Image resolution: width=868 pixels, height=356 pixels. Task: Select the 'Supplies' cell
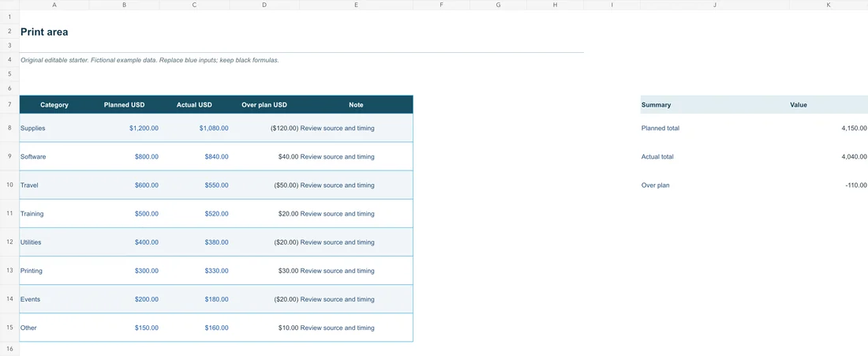(54, 128)
